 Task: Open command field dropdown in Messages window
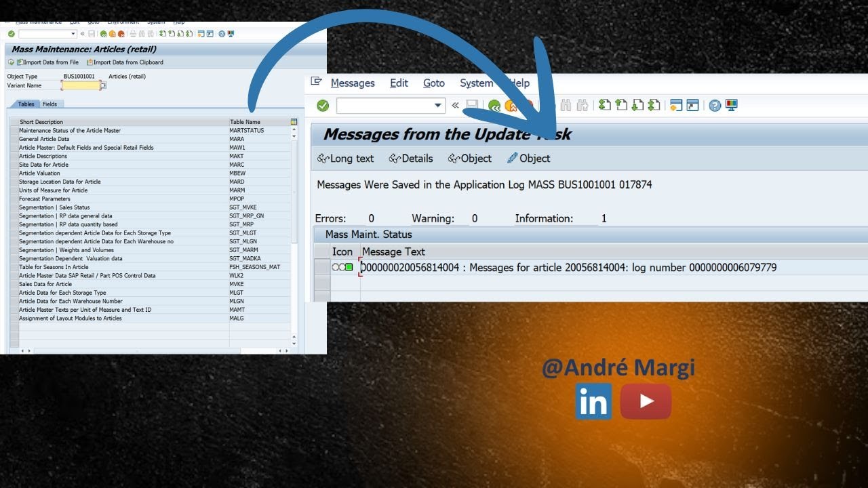[438, 105]
